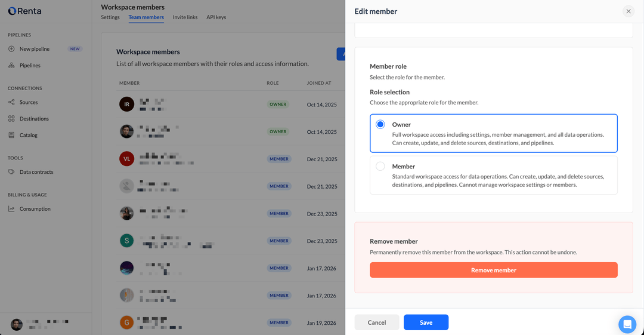The height and width of the screenshot is (335, 644).
Task: Click the Pipelines sidebar icon
Action: point(11,65)
